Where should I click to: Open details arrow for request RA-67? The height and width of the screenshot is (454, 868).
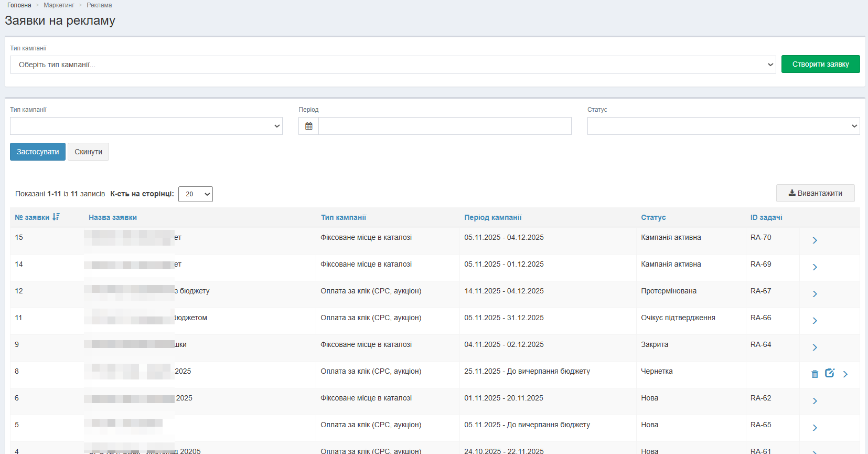click(815, 294)
